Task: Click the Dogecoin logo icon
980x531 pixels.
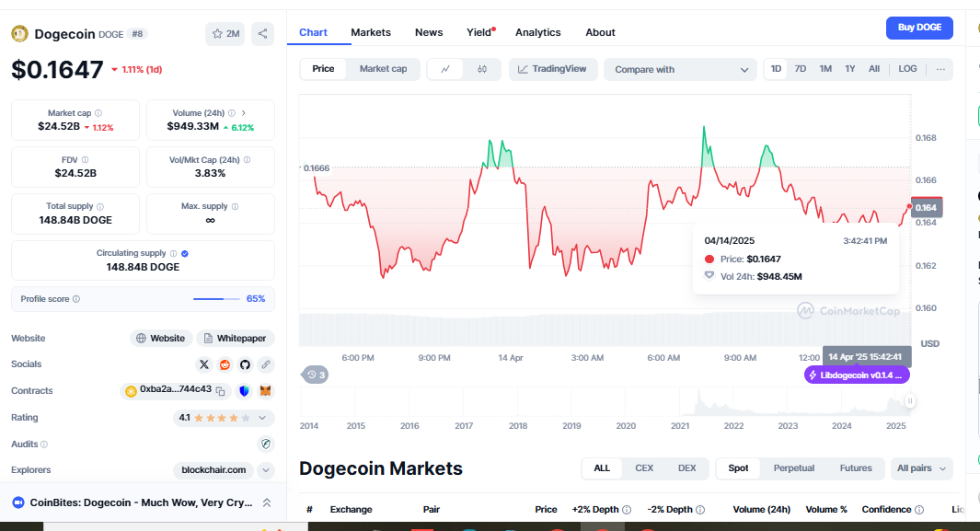Action: point(20,34)
